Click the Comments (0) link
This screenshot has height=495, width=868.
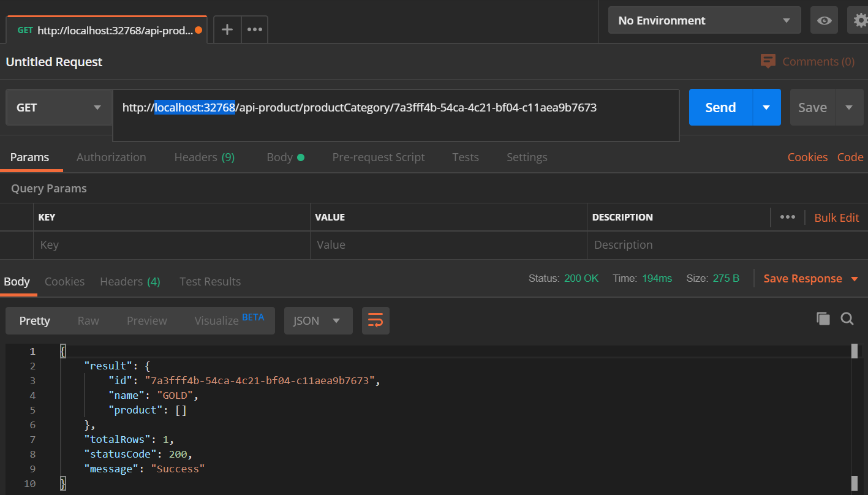[x=818, y=62]
